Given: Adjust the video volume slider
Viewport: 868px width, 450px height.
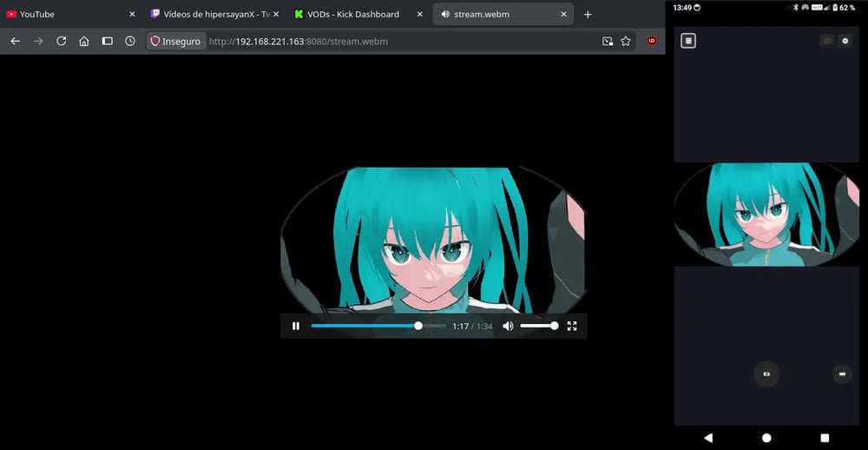Looking at the screenshot, I should pos(539,326).
